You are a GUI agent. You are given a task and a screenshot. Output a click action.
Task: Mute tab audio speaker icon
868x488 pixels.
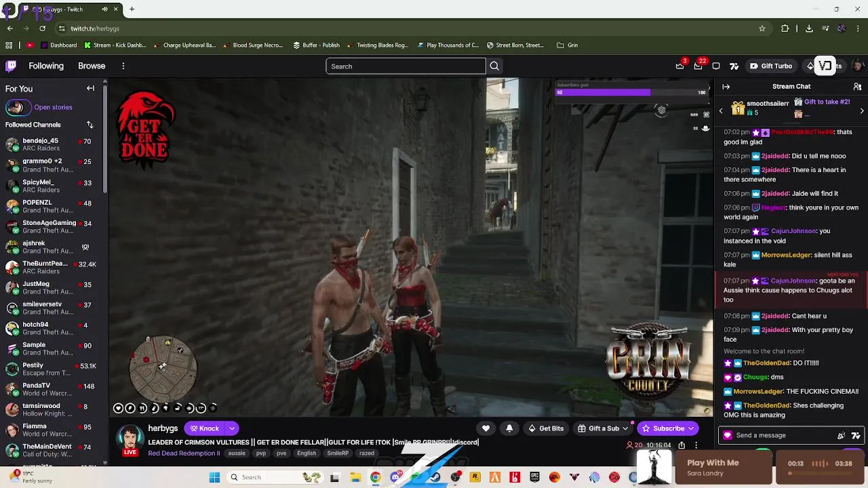click(104, 9)
